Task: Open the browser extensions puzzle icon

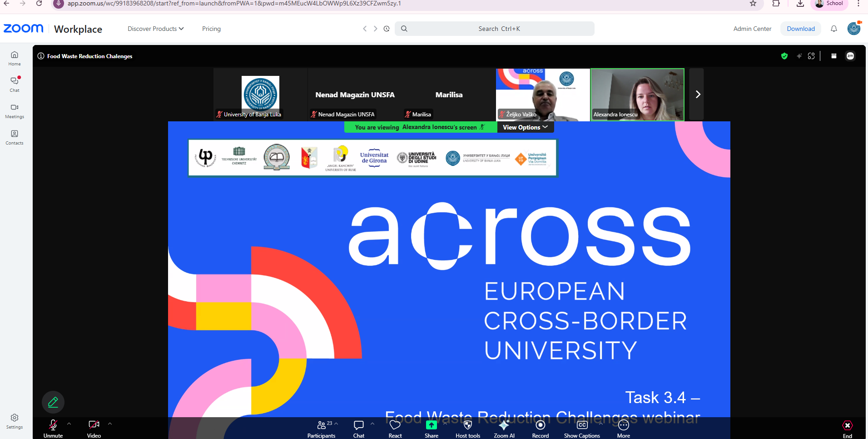Action: [x=776, y=4]
